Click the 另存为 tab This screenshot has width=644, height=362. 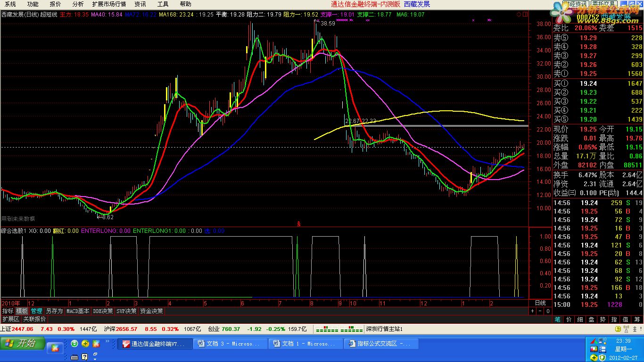(54, 311)
